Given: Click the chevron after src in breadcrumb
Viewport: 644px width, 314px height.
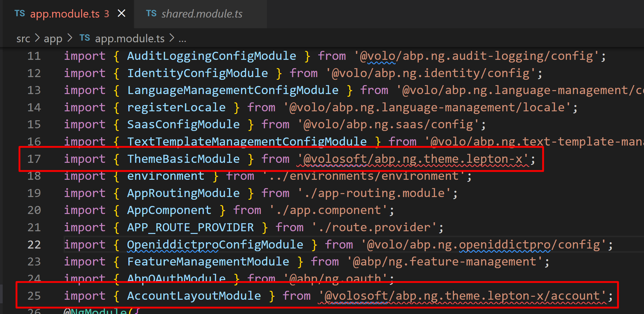Looking at the screenshot, I should [x=37, y=38].
